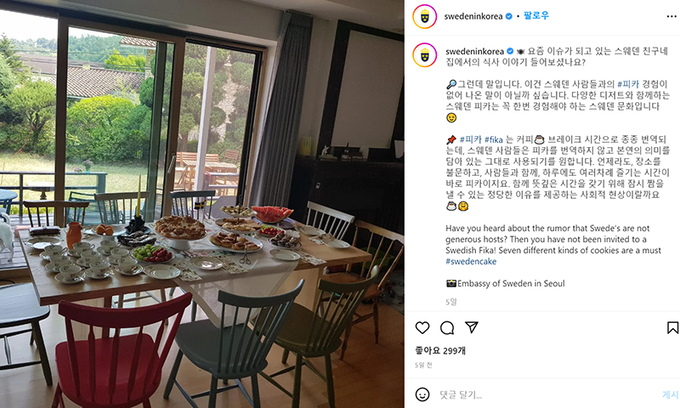
Task: Click the fika table photo
Action: point(202,204)
